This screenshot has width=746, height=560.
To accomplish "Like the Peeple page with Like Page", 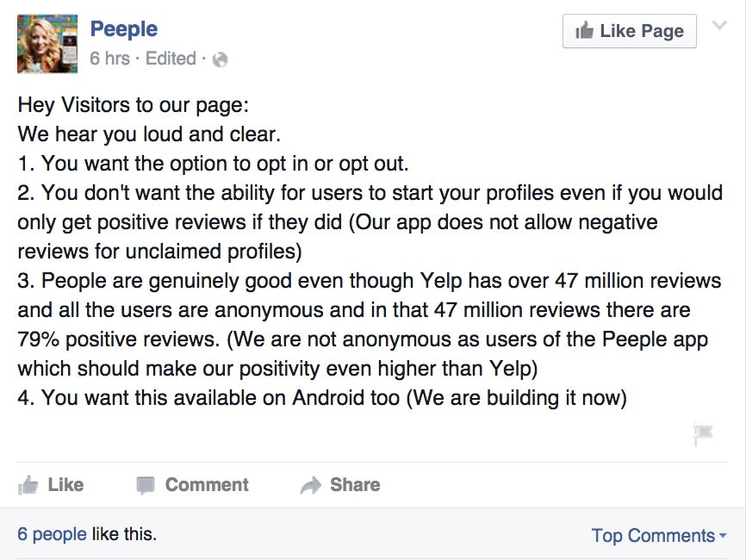I will tap(630, 31).
